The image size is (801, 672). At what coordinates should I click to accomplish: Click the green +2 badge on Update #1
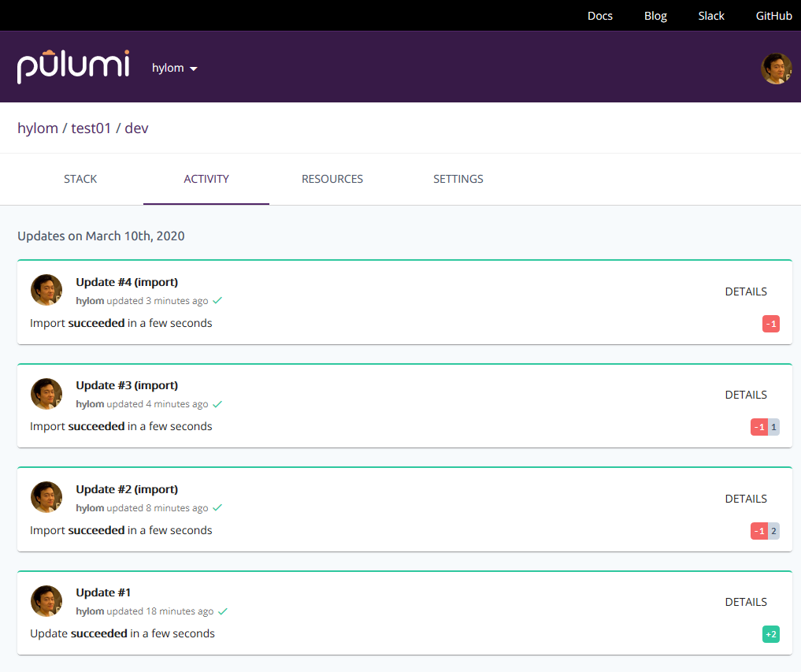coord(771,634)
